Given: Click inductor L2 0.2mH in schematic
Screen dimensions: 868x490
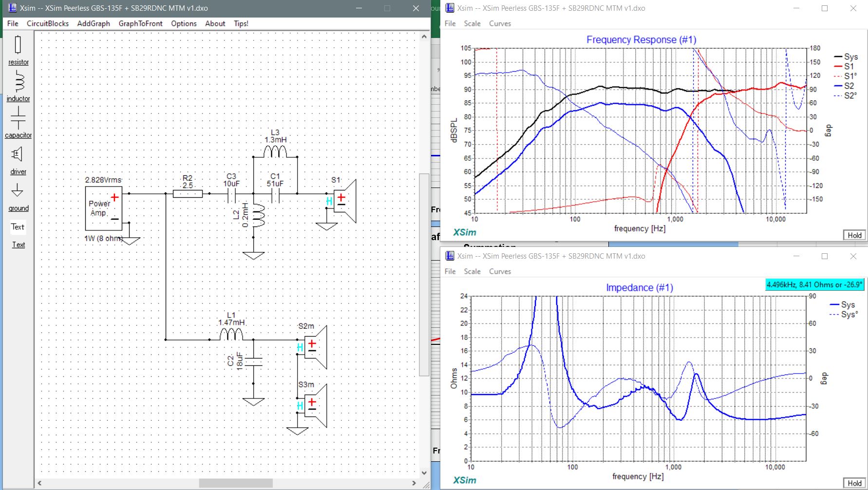Looking at the screenshot, I should (258, 216).
